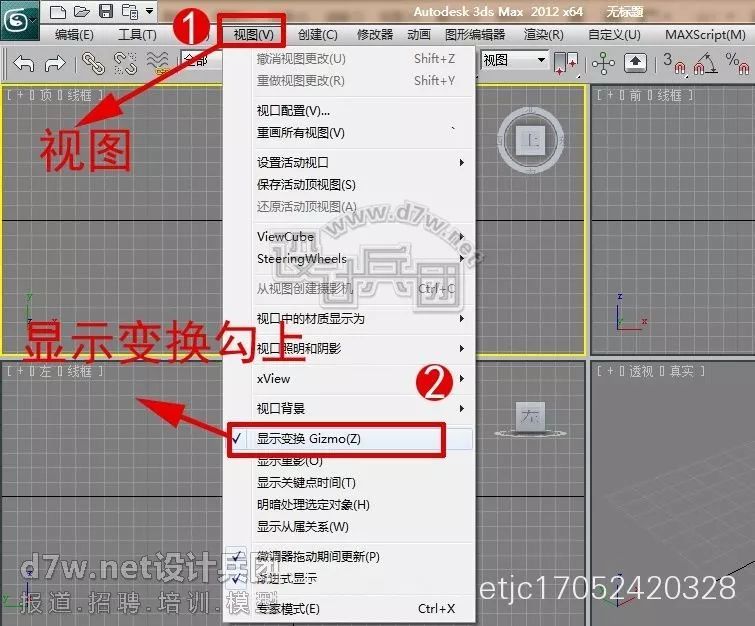This screenshot has width=755, height=626.
Task: Click the Undo arrow icon
Action: (x=24, y=63)
